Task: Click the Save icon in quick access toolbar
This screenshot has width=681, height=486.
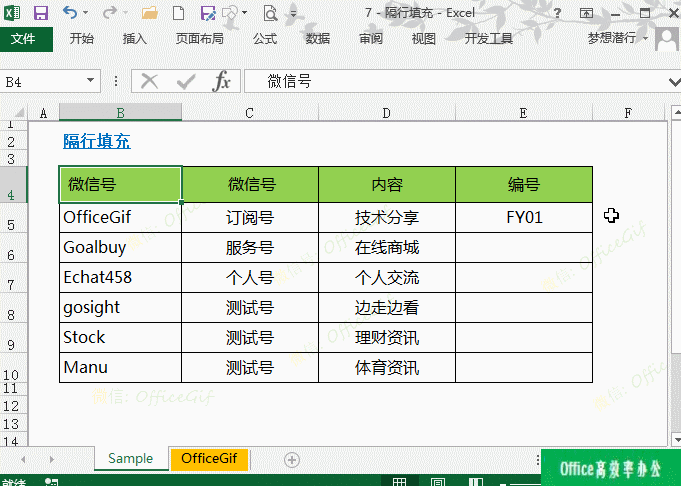Action: [41, 13]
